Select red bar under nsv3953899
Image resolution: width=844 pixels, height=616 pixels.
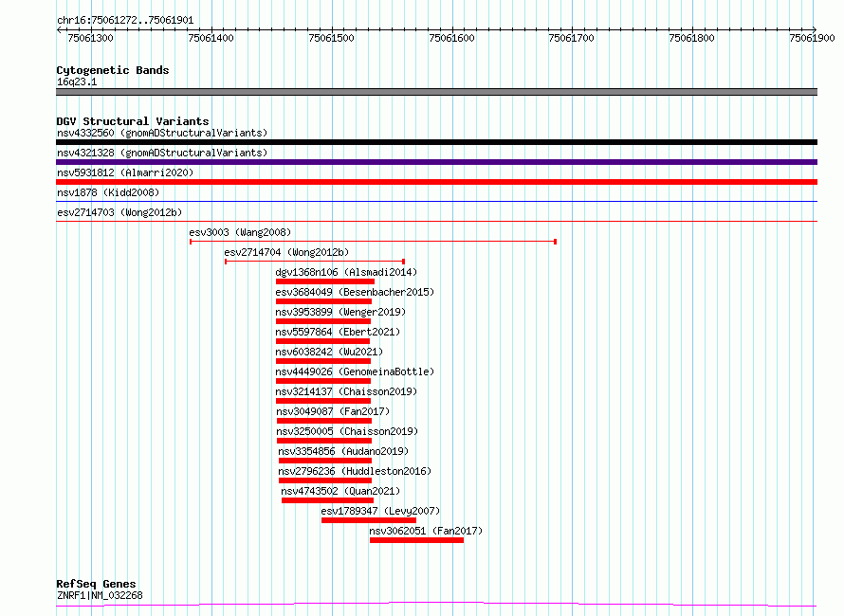(323, 321)
